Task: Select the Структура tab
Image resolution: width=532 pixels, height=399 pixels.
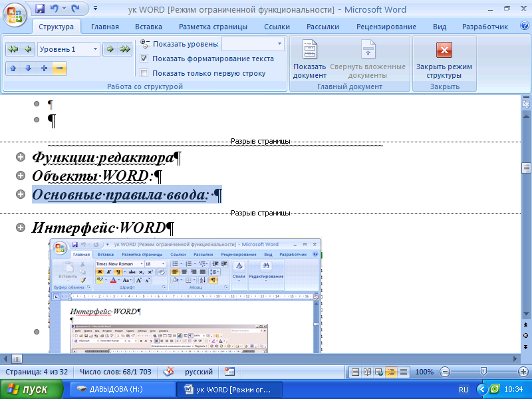Action: click(56, 27)
